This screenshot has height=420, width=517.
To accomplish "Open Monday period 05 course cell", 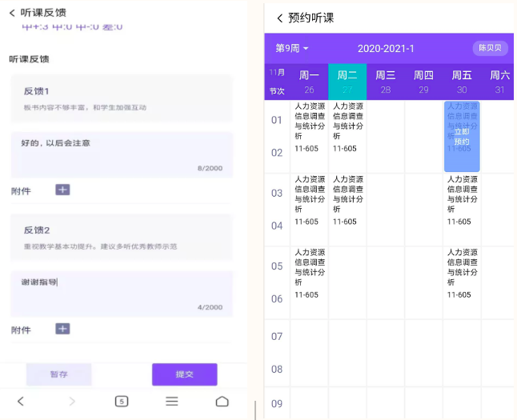I will tap(309, 274).
